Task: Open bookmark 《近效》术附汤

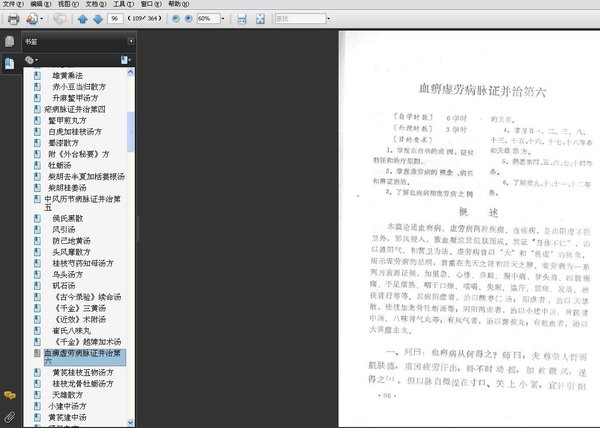Action: [x=79, y=319]
